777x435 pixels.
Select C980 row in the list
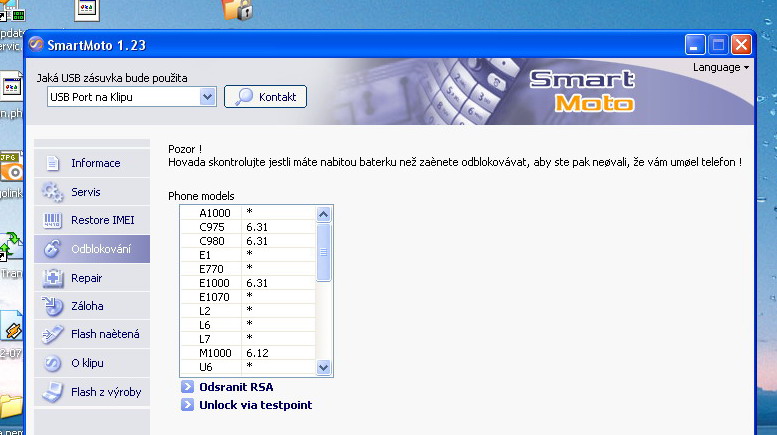click(248, 241)
